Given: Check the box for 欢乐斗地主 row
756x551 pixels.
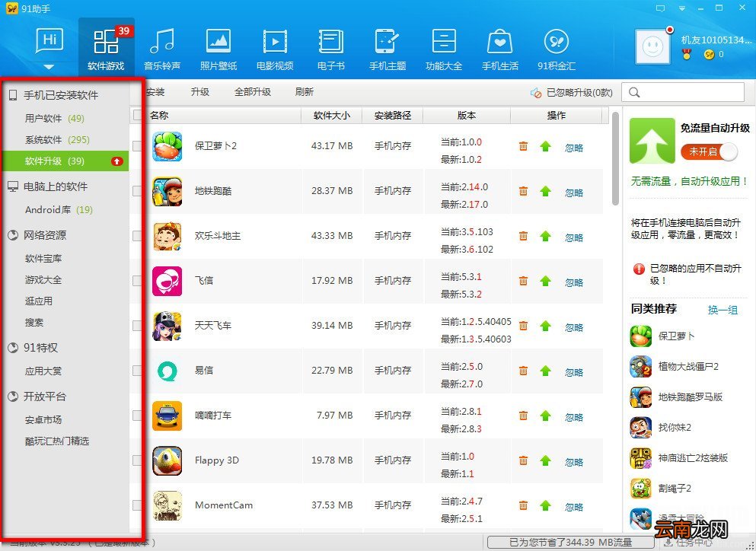Looking at the screenshot, I should click(137, 235).
